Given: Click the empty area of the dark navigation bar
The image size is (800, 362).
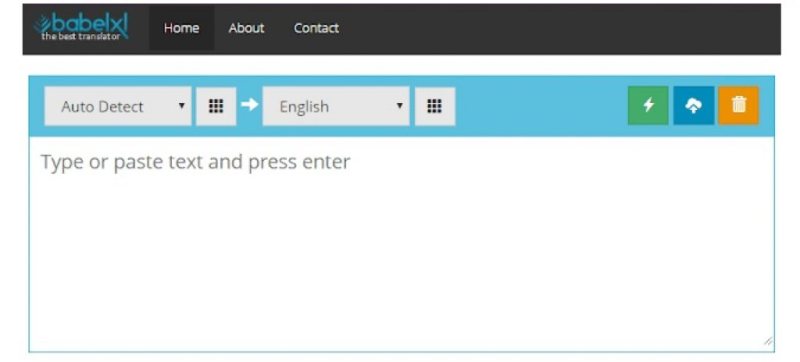Looking at the screenshot, I should [x=561, y=29].
